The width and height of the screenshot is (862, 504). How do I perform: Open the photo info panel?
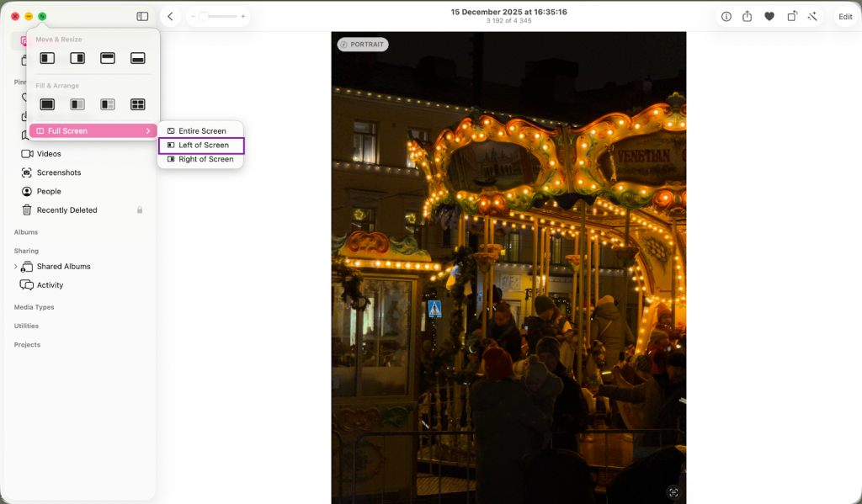tap(726, 17)
